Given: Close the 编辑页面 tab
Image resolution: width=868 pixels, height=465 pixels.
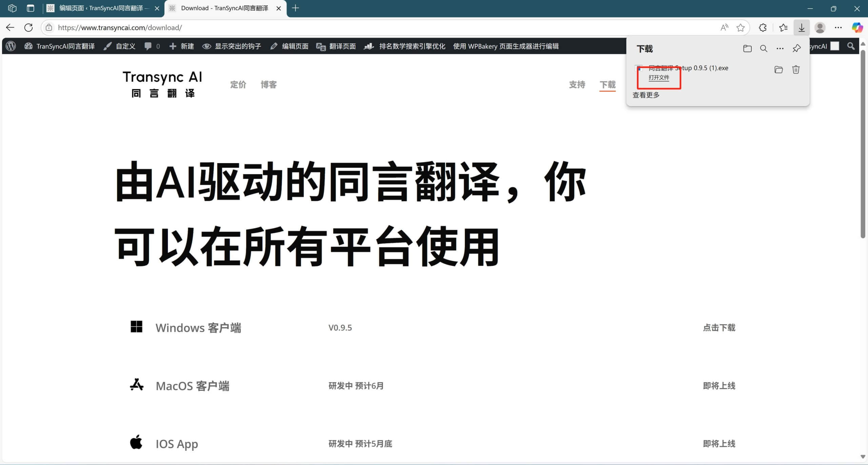Looking at the screenshot, I should click(x=157, y=8).
